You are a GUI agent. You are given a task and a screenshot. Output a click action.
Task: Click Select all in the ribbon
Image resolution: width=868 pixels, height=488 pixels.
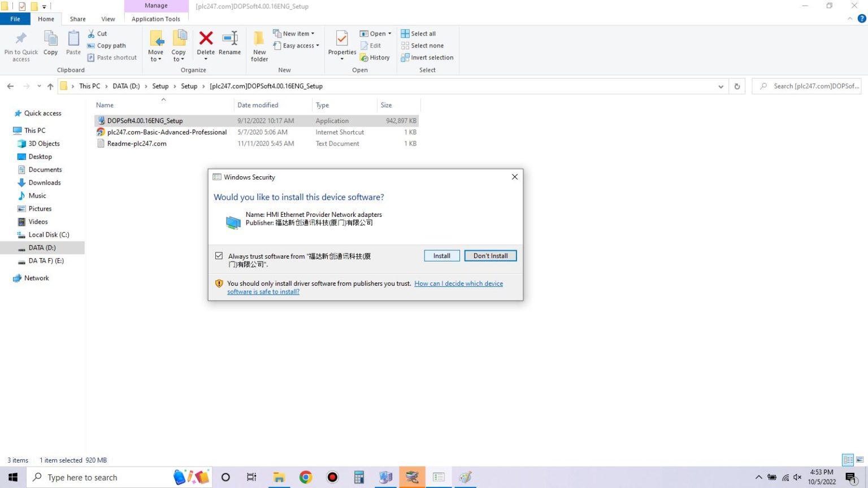click(418, 34)
